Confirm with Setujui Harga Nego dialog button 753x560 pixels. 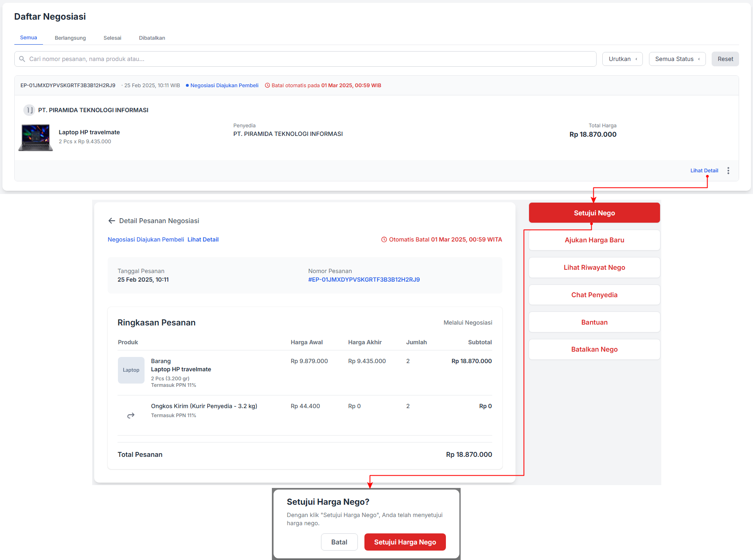(x=405, y=542)
